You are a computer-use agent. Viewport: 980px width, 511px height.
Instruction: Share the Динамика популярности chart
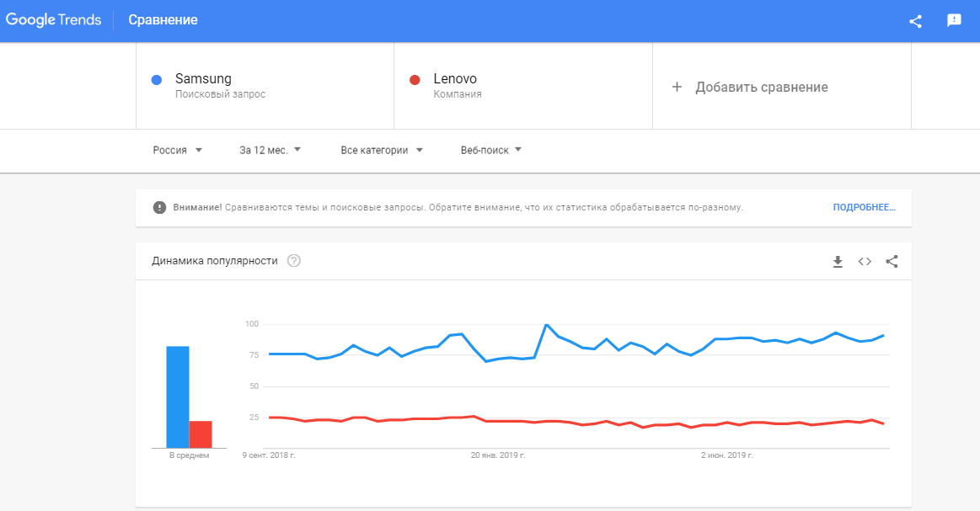tap(892, 262)
